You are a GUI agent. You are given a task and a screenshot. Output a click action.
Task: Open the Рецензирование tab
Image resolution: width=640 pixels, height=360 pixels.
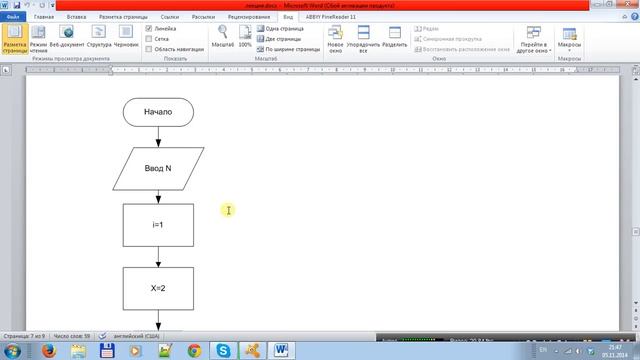pyautogui.click(x=249, y=17)
